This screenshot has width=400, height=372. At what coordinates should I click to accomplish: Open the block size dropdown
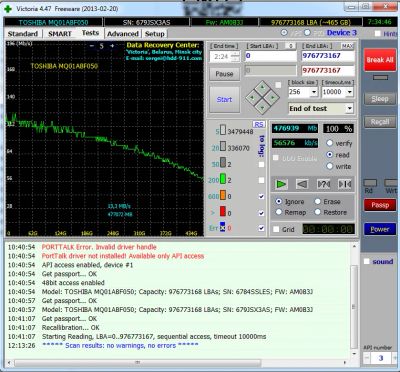(314, 92)
